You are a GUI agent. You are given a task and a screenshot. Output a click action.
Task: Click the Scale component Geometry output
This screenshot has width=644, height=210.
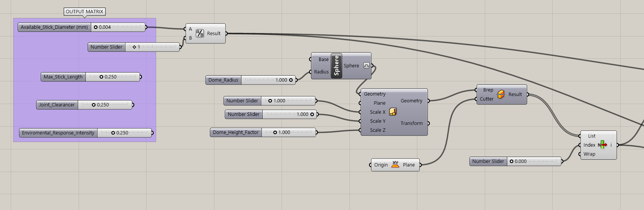click(x=411, y=101)
